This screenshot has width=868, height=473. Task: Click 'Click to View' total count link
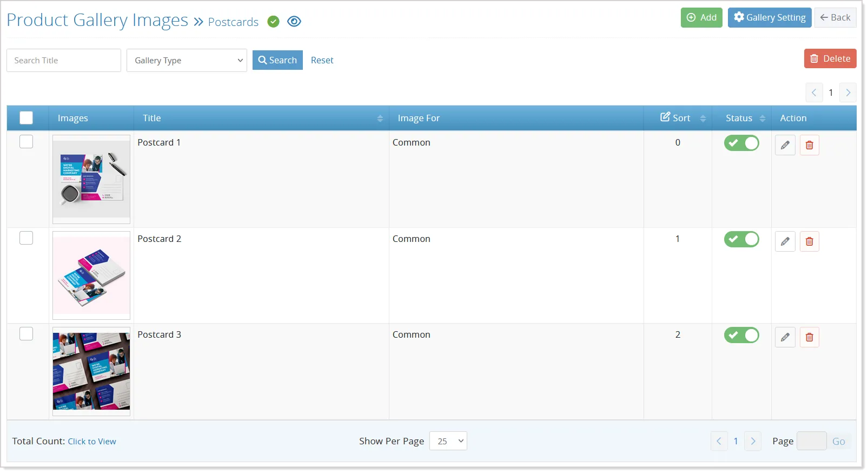click(x=92, y=442)
